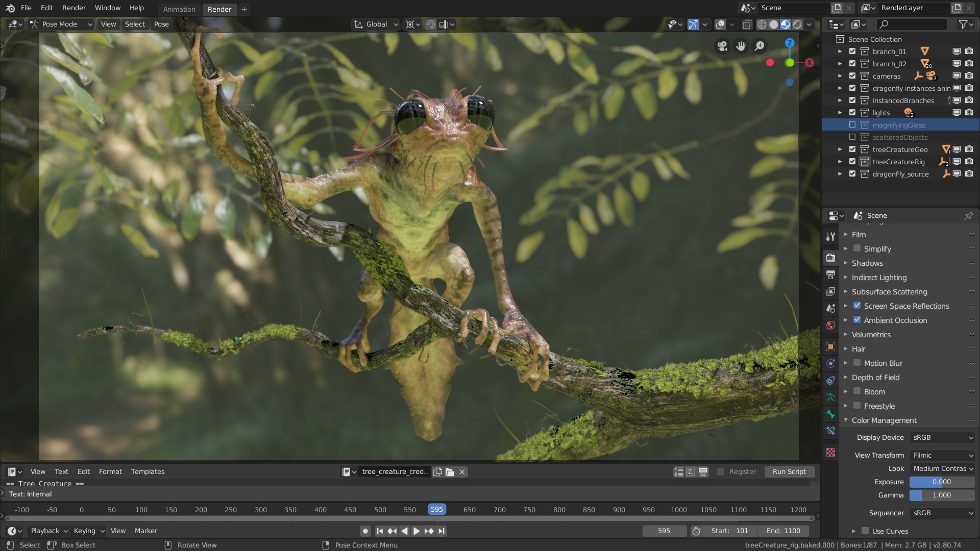980x551 pixels.
Task: Adjust the Exposure slider
Action: click(942, 482)
